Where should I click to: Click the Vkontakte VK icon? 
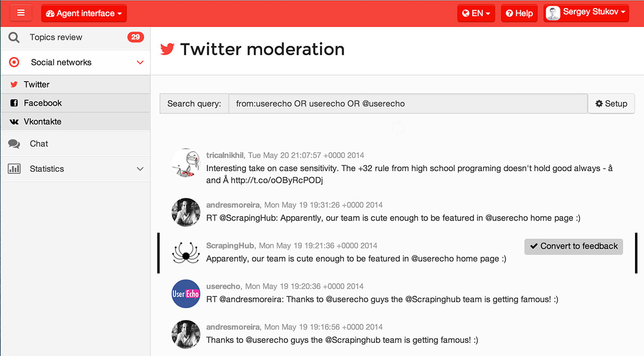pos(14,122)
